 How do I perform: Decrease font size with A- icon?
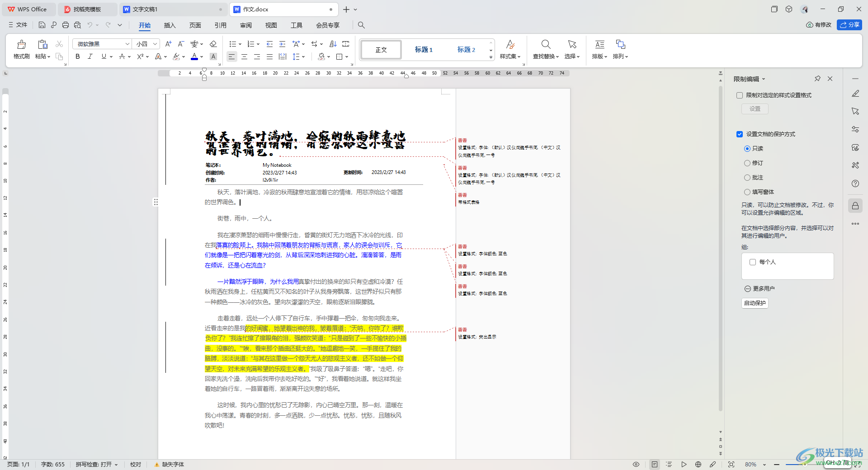[x=181, y=44]
